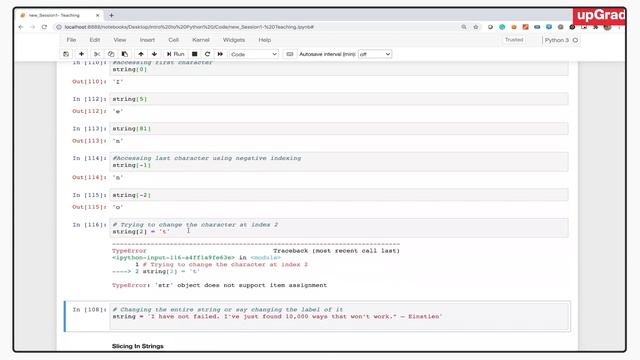Move selected cell up arrow

tap(141, 54)
